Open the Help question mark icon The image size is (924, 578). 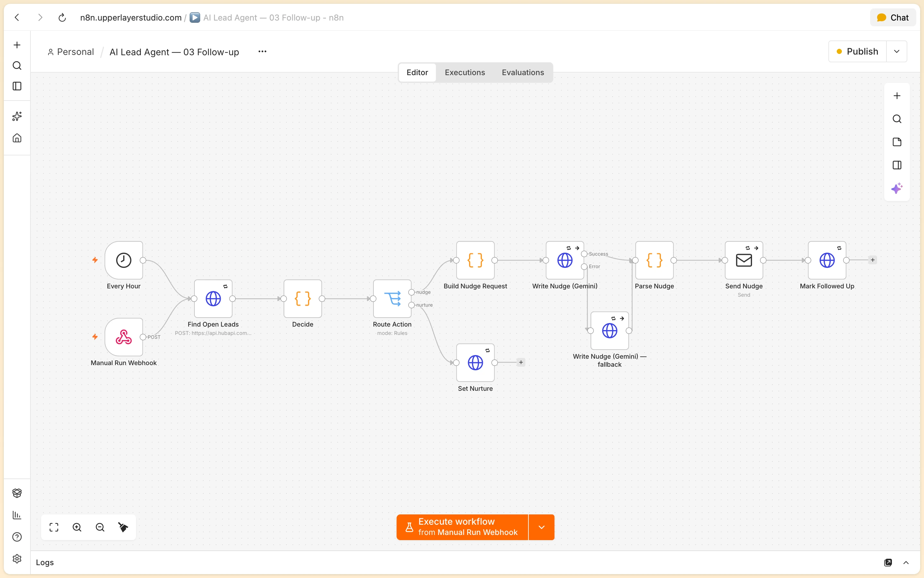coord(17,537)
